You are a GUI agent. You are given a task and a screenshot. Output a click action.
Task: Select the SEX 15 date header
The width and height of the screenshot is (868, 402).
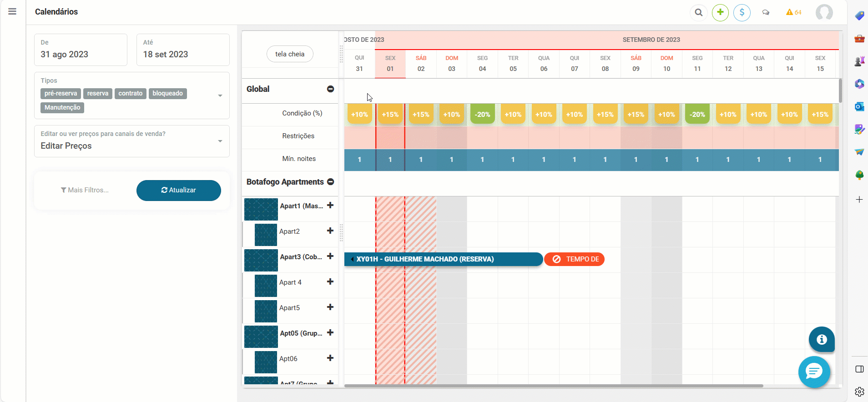coord(820,64)
